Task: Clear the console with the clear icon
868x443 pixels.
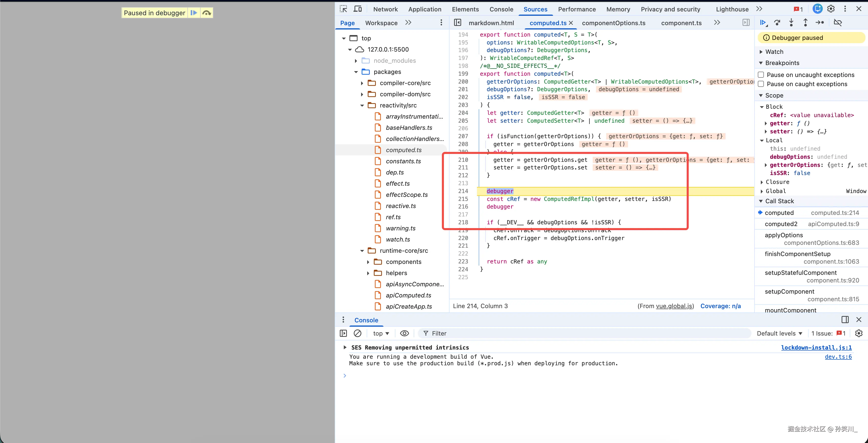Action: pyautogui.click(x=358, y=333)
